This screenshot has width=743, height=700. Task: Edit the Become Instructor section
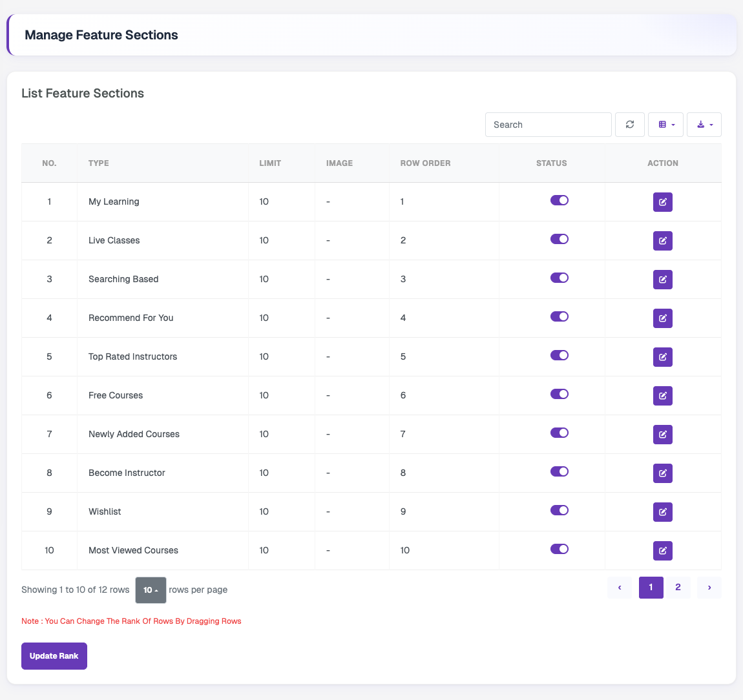pos(662,473)
